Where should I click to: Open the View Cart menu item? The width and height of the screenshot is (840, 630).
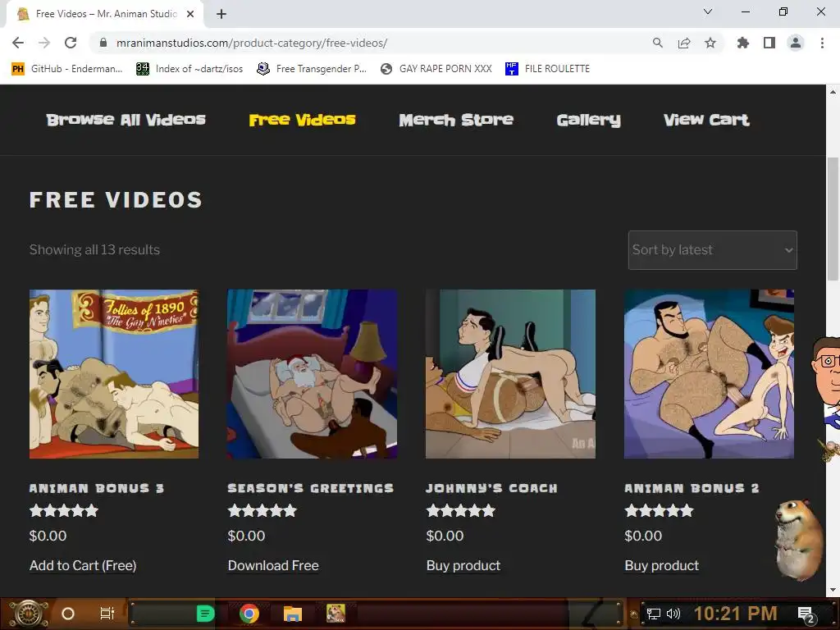click(x=706, y=120)
